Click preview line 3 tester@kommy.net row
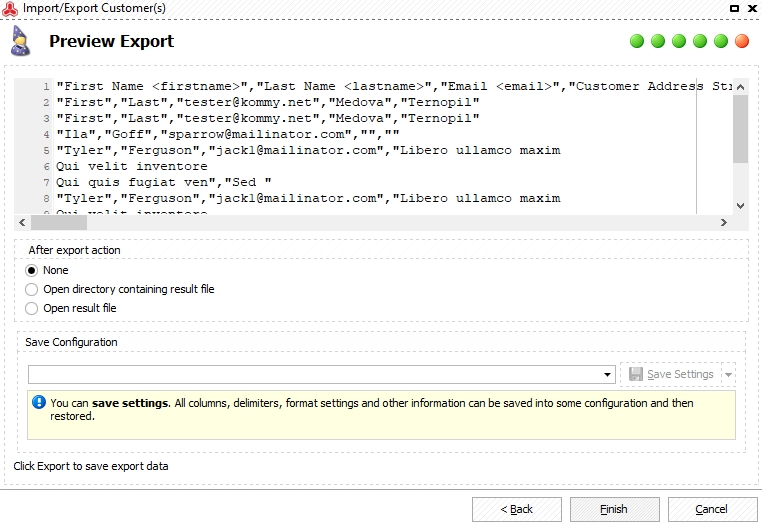Screen dimensions: 762x529 point(268,119)
